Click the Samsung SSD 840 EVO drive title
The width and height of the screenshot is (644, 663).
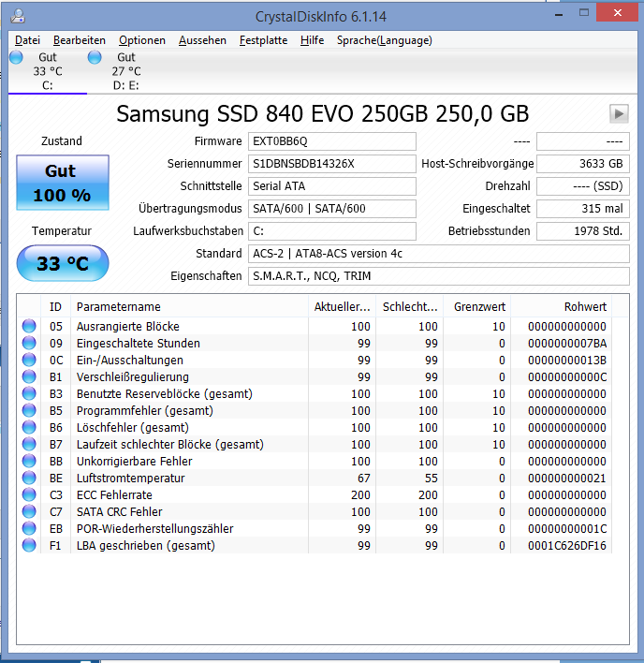[x=323, y=113]
